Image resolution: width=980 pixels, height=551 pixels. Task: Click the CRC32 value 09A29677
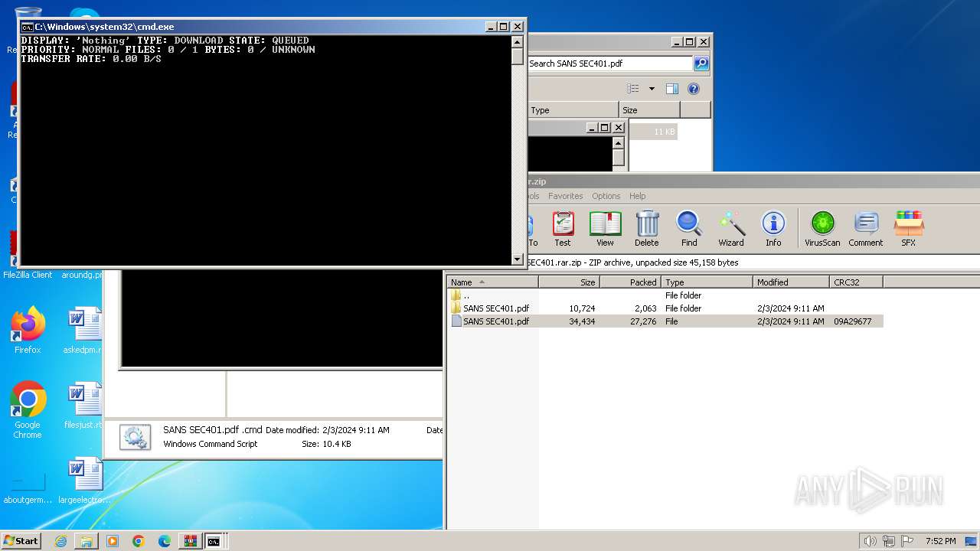click(853, 321)
